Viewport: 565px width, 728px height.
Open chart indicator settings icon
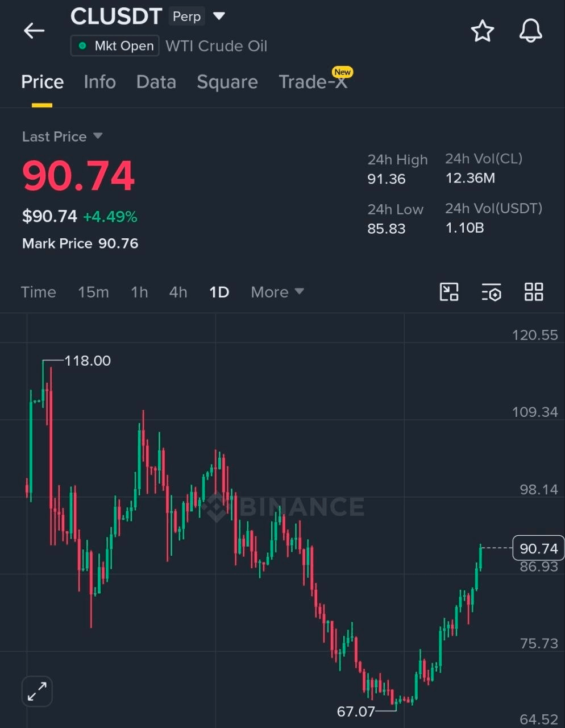tap(491, 292)
